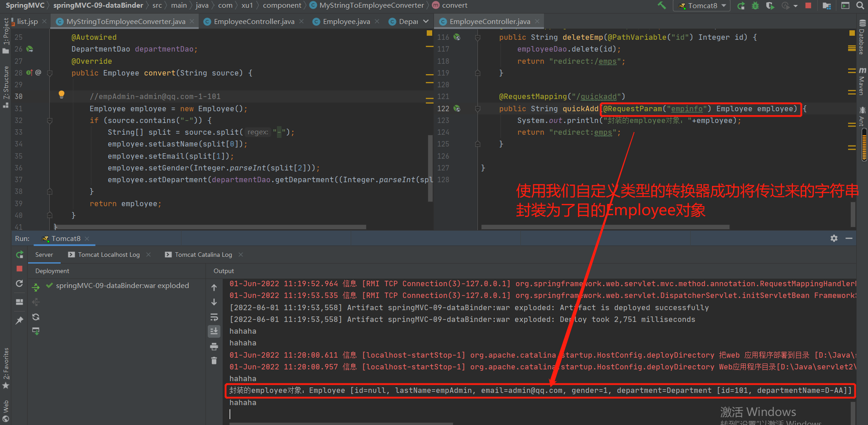Run with Coverage using shield icon
Viewport: 868px width, 425px height.
[770, 5]
